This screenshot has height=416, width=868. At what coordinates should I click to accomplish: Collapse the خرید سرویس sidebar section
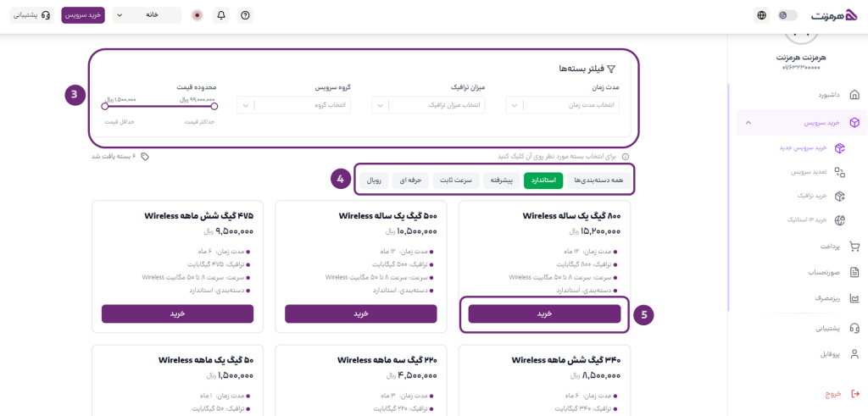(748, 122)
